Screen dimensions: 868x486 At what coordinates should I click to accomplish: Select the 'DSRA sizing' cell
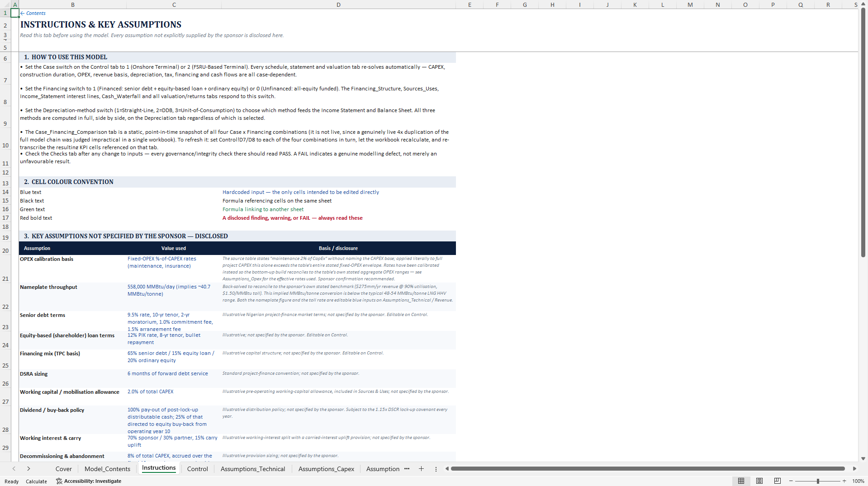coord(72,379)
